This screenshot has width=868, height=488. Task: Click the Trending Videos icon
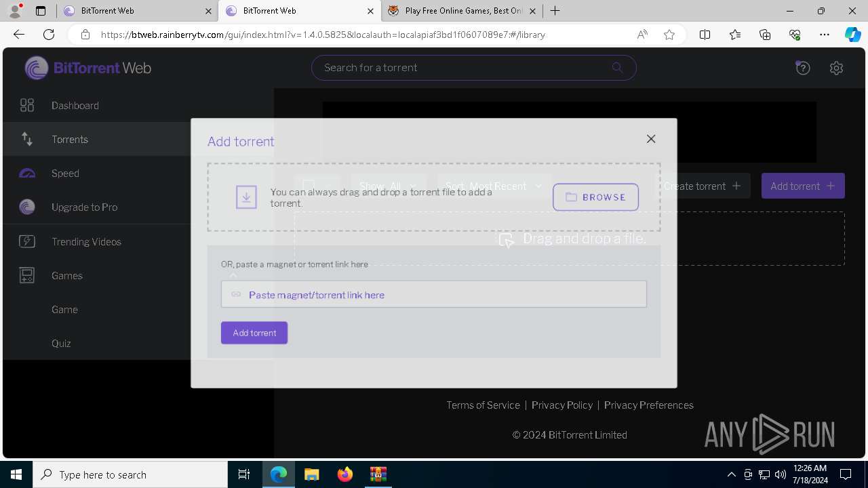[27, 241]
